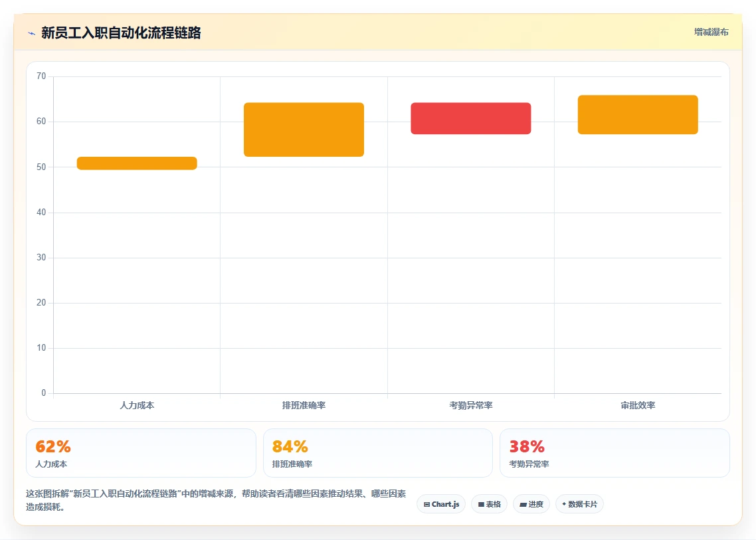Click the 增减瀑布 label in header
Viewport: 756px width, 540px height.
coord(711,33)
